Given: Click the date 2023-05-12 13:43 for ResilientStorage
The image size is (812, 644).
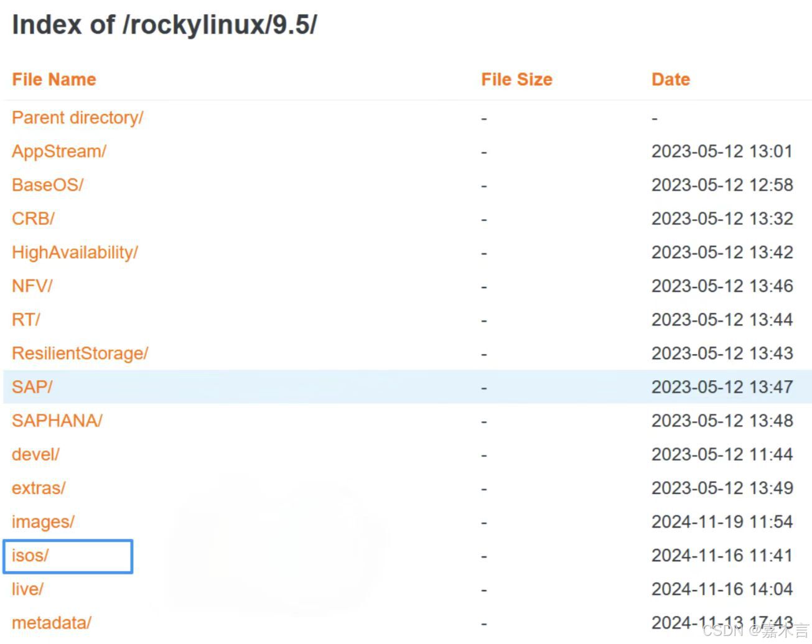Looking at the screenshot, I should [722, 353].
